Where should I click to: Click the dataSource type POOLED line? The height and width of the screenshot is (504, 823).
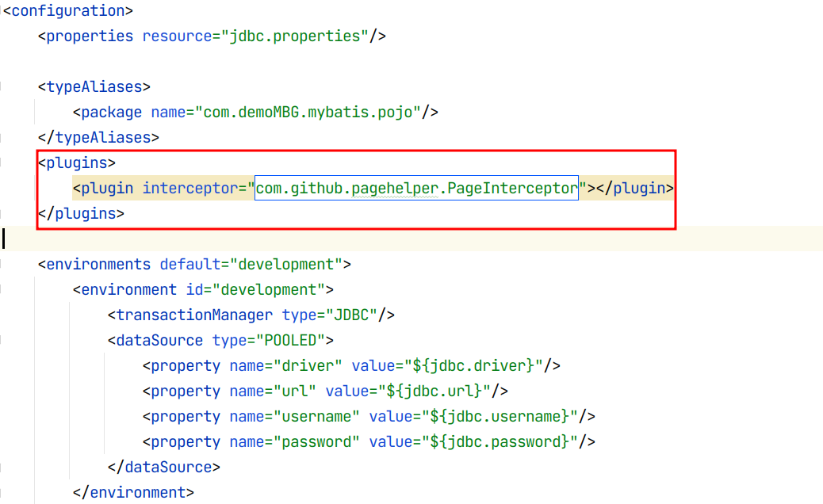click(220, 341)
